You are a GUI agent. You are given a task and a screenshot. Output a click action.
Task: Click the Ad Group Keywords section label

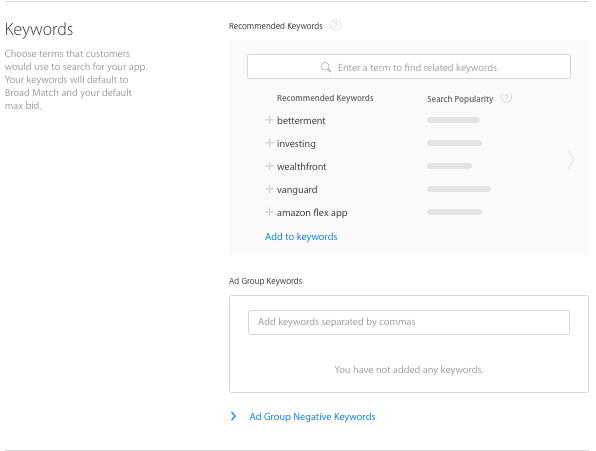(265, 281)
